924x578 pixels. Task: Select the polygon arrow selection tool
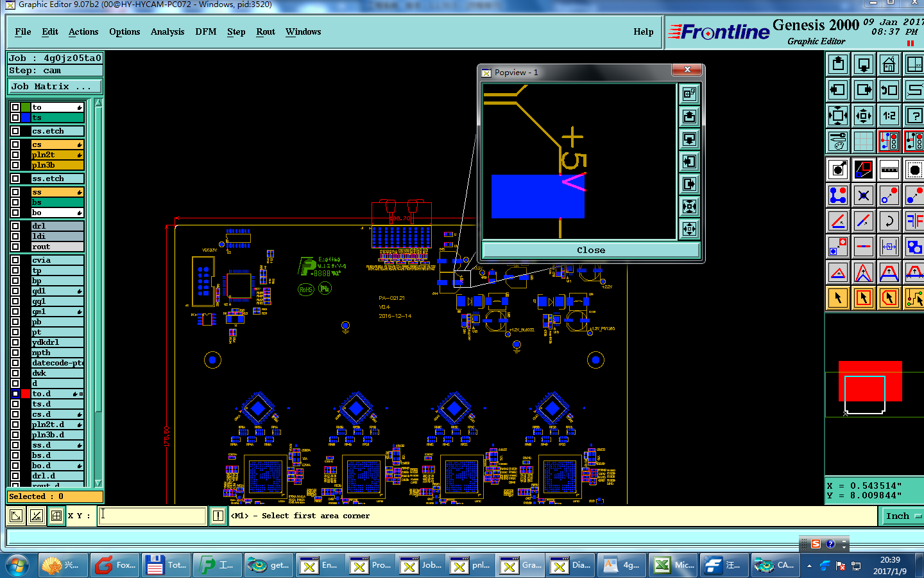click(x=889, y=298)
